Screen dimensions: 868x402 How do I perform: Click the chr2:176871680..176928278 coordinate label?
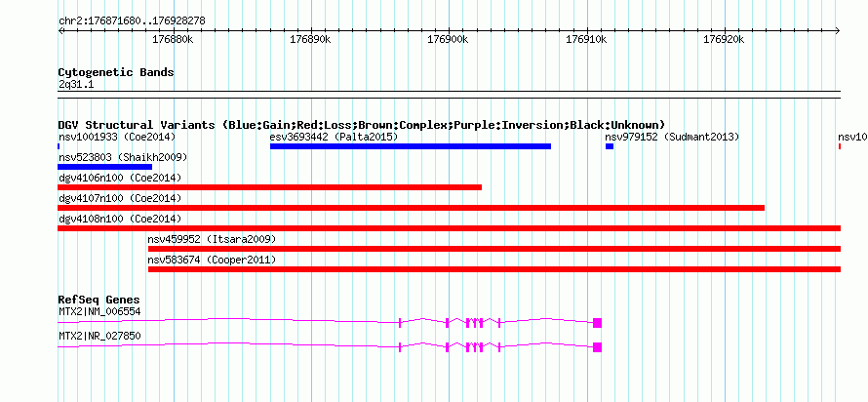coord(132,20)
